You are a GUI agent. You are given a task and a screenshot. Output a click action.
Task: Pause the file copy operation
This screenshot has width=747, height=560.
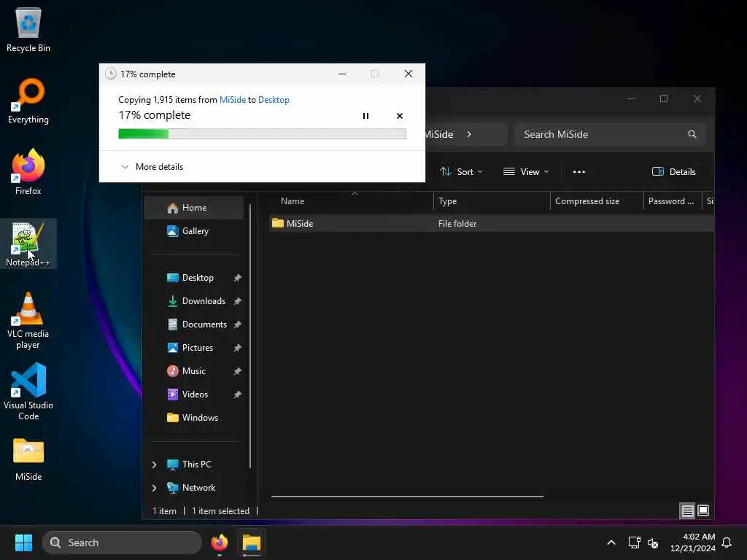365,116
